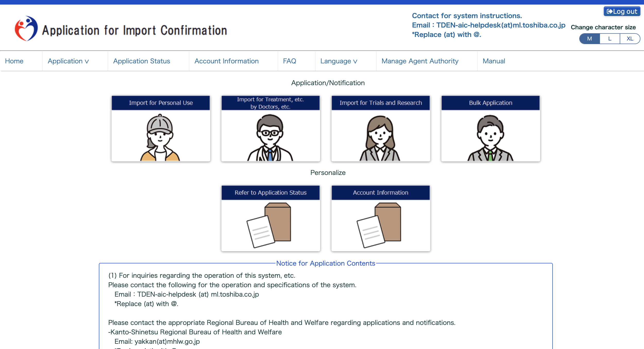Screen dimensions: 644x349
Task: Click the Application for Import Confirmation title
Action: [x=134, y=30]
